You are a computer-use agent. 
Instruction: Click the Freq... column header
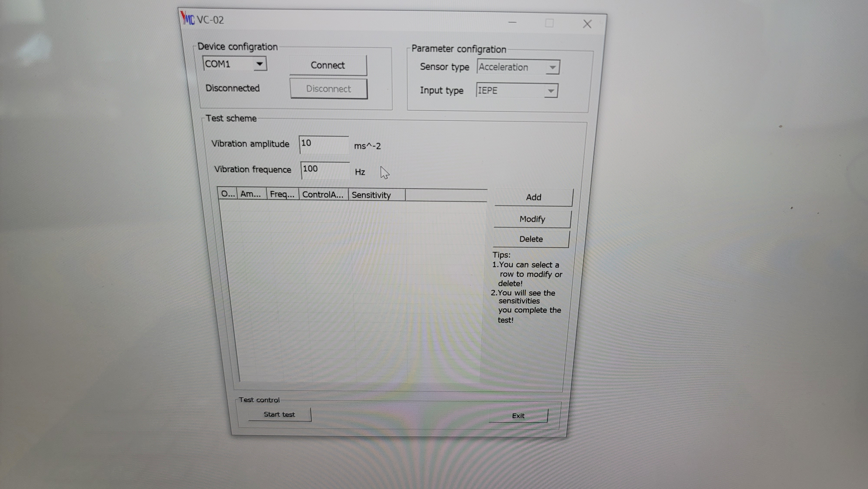(x=283, y=194)
